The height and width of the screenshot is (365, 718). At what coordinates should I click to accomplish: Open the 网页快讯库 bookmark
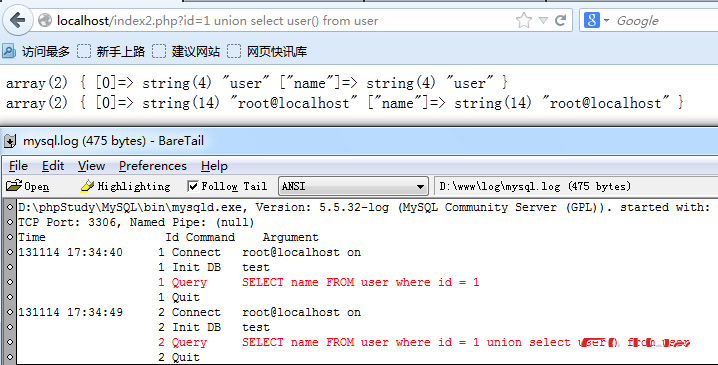coord(267,51)
